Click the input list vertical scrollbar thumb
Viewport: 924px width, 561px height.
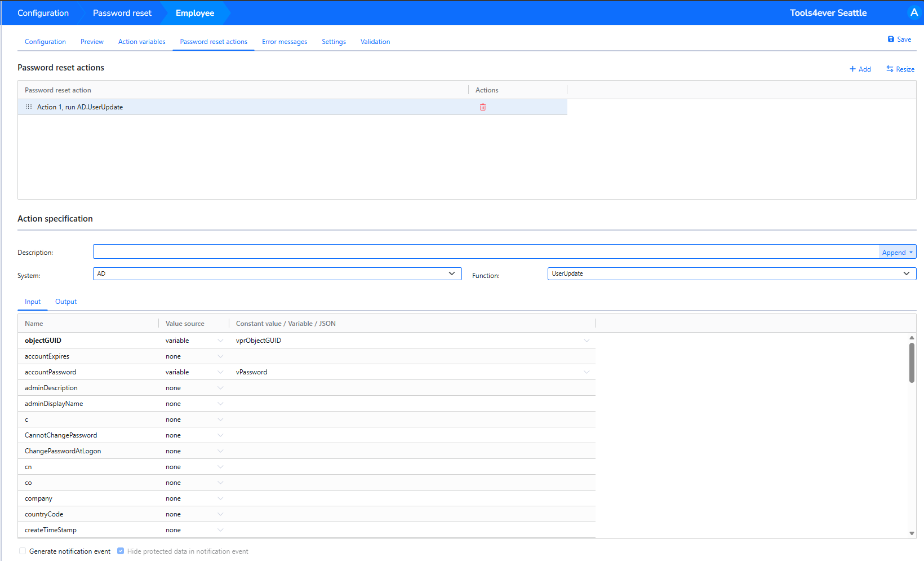(912, 363)
